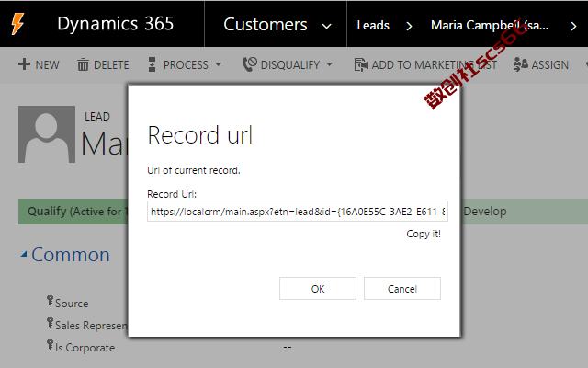
Task: Expand the chevron after Maria Campbell
Action: tap(573, 26)
